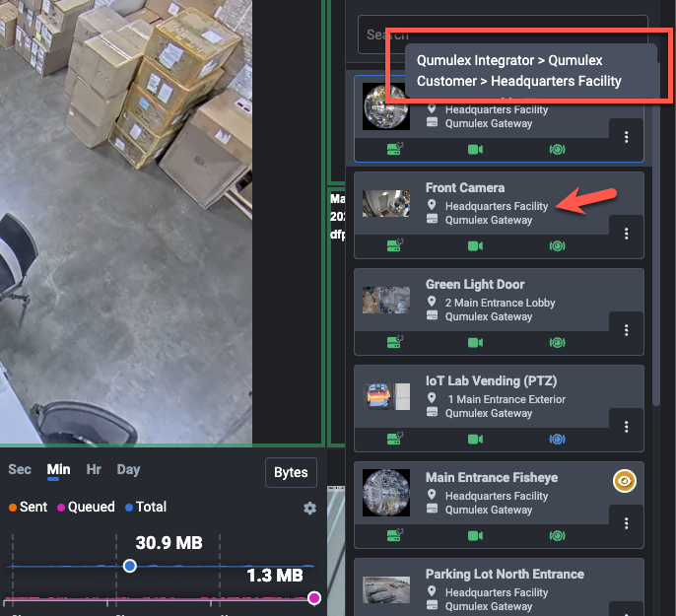
Task: Click the first card's motion sensor icon
Action: (557, 150)
